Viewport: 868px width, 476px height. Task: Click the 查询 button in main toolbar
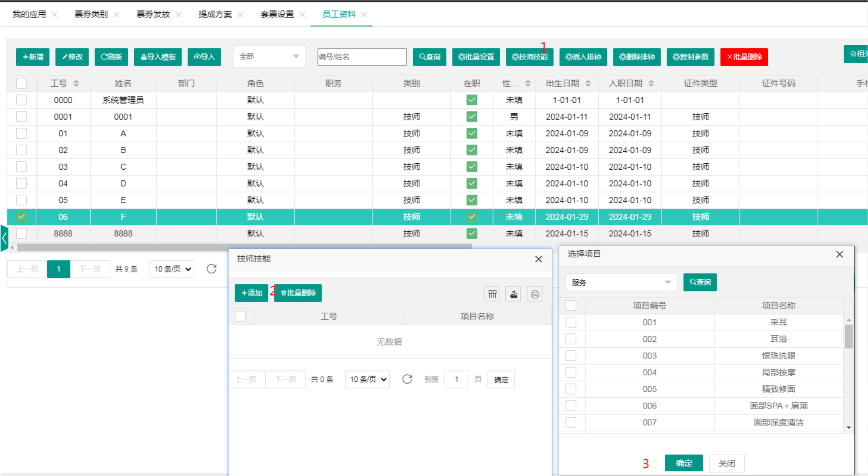(429, 57)
